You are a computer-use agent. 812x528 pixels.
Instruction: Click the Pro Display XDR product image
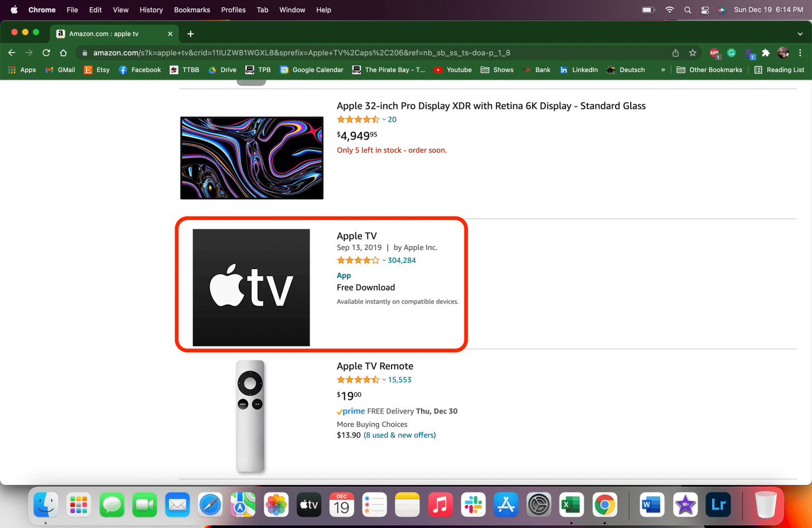coord(252,158)
